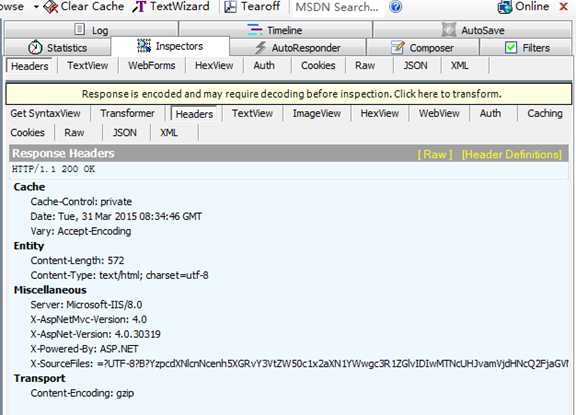This screenshot has height=415, width=576.
Task: Open request JSON inspector tab
Action: coord(415,65)
